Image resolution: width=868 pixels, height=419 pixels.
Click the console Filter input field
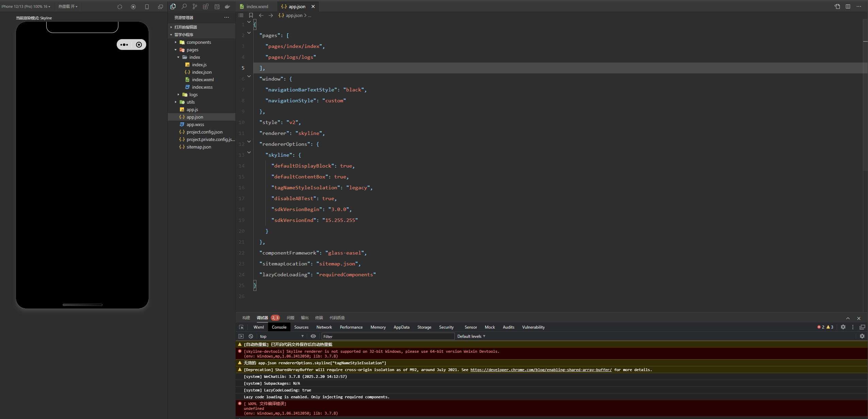[x=388, y=336]
